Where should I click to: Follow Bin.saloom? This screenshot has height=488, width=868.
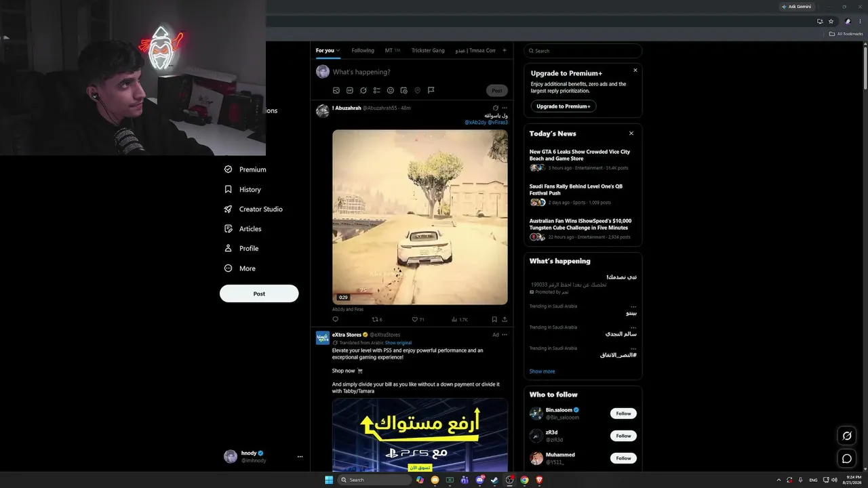tap(623, 413)
